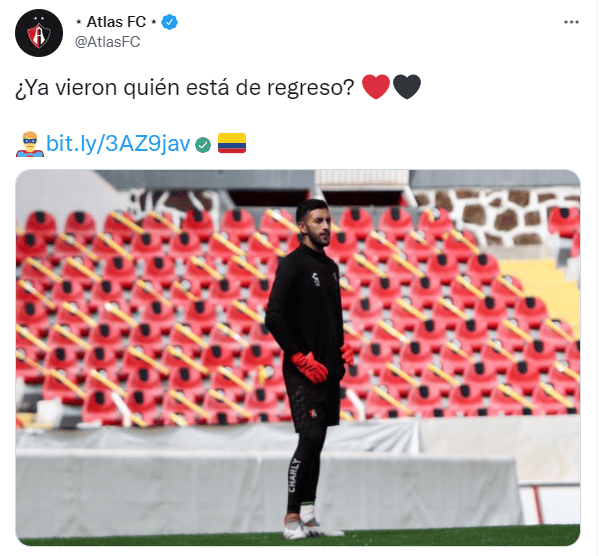
Task: Click the Colombia flag emoji
Action: 232,143
